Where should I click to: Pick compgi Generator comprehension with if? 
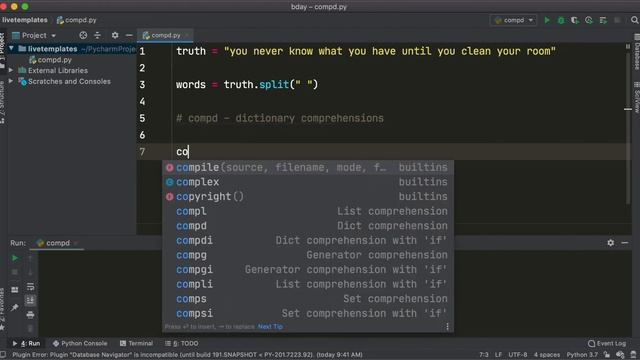[x=308, y=270]
